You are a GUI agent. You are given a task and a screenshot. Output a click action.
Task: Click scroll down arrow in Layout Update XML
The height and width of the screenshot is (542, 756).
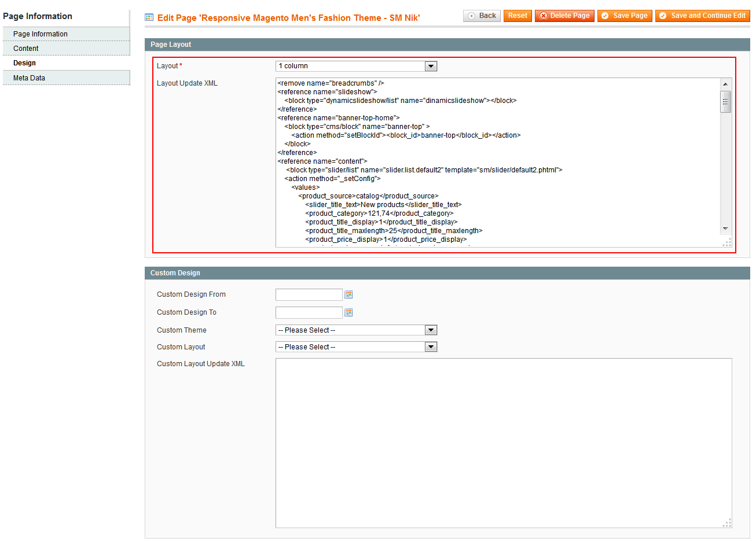(x=725, y=229)
